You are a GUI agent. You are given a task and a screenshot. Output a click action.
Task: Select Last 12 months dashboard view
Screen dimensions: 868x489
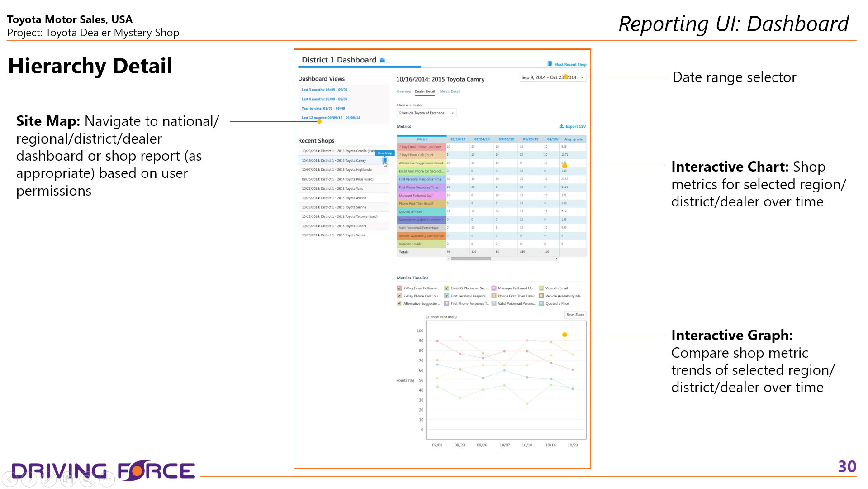331,118
